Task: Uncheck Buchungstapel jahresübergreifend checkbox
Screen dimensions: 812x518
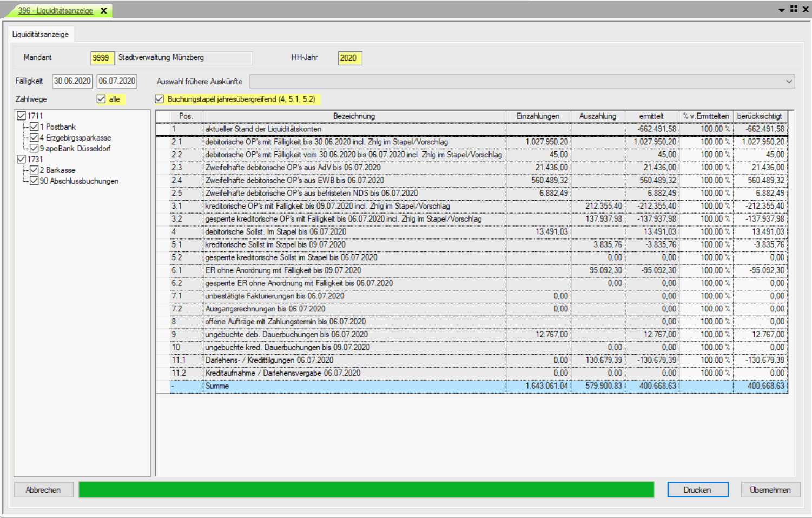Action: pyautogui.click(x=159, y=99)
